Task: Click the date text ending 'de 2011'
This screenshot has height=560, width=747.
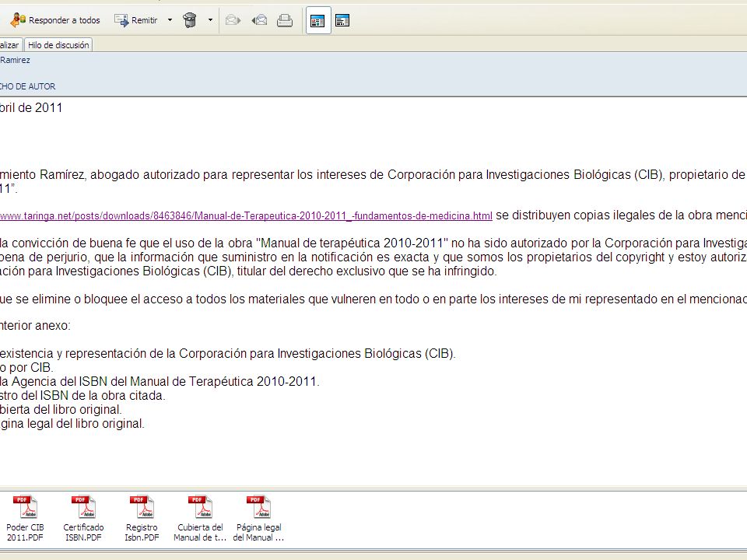Action: (x=31, y=107)
